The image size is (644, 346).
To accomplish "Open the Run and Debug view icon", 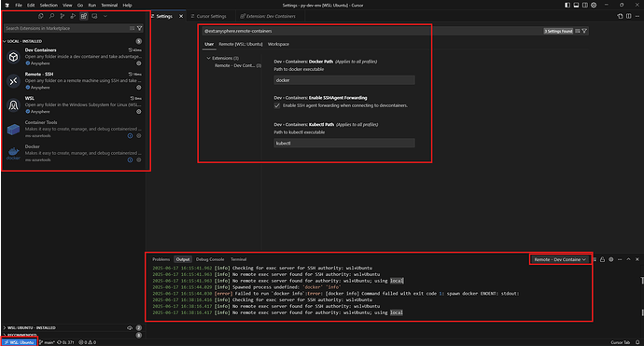I will click(x=73, y=16).
